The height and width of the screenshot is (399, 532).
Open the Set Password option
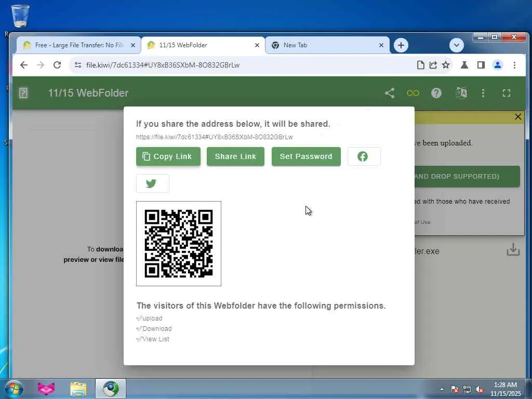click(x=306, y=156)
